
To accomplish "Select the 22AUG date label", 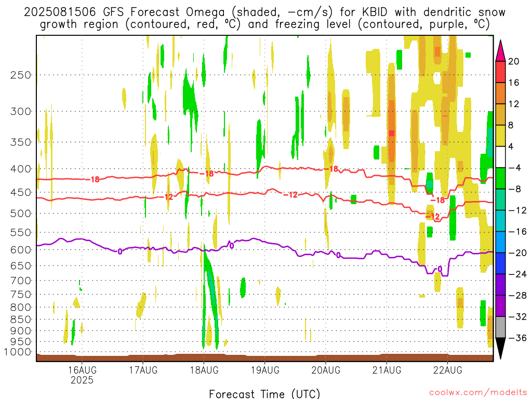I will 447,370.
